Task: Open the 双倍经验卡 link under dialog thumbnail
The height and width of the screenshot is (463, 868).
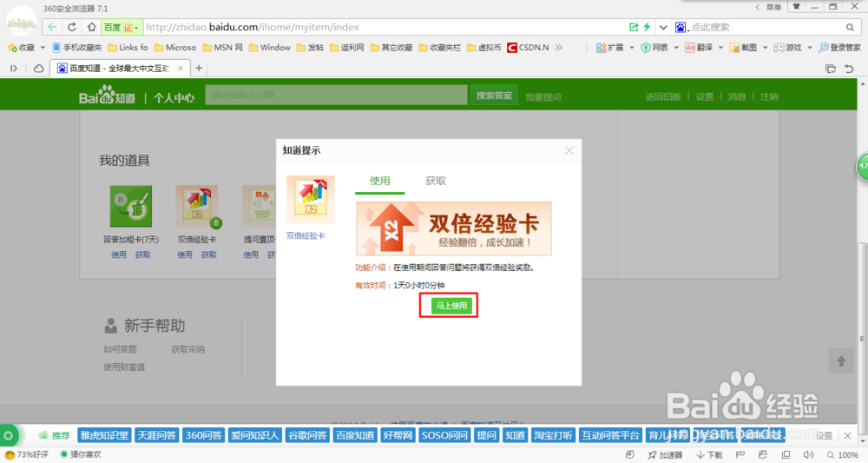Action: (306, 235)
